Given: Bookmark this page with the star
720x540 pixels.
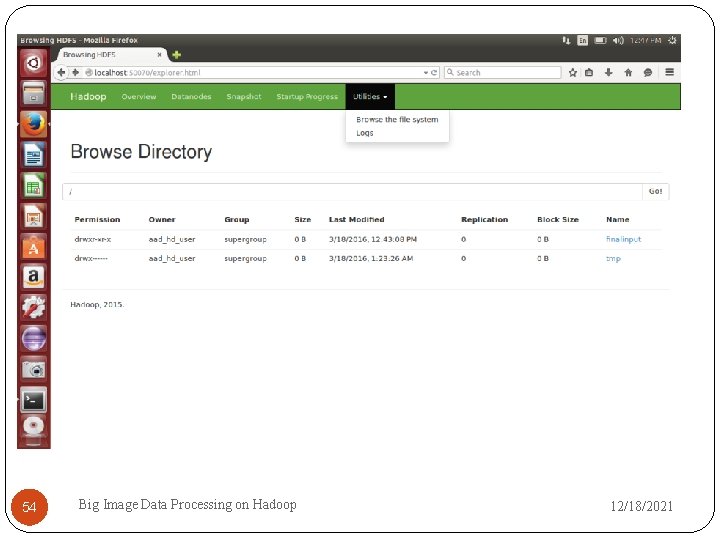Looking at the screenshot, I should [573, 73].
